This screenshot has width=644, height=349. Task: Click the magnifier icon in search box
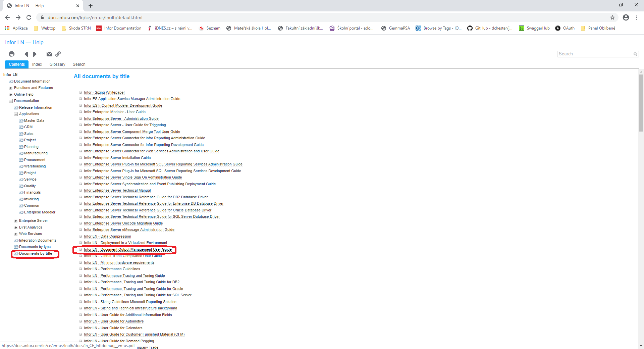click(x=635, y=54)
